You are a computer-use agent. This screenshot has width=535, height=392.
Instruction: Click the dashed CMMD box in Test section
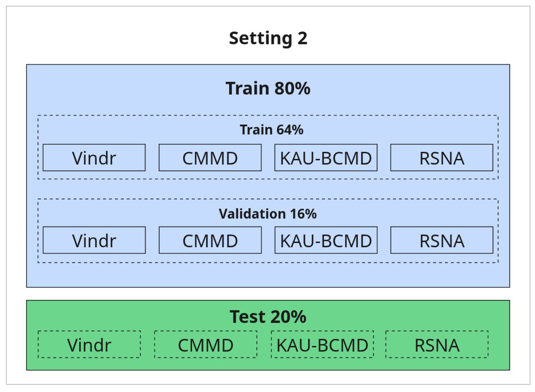[x=205, y=344]
